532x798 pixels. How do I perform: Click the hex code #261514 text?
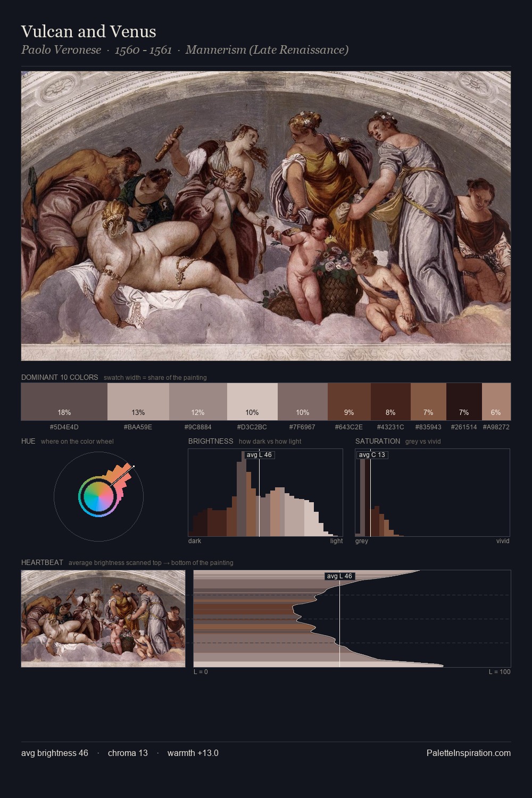point(464,427)
